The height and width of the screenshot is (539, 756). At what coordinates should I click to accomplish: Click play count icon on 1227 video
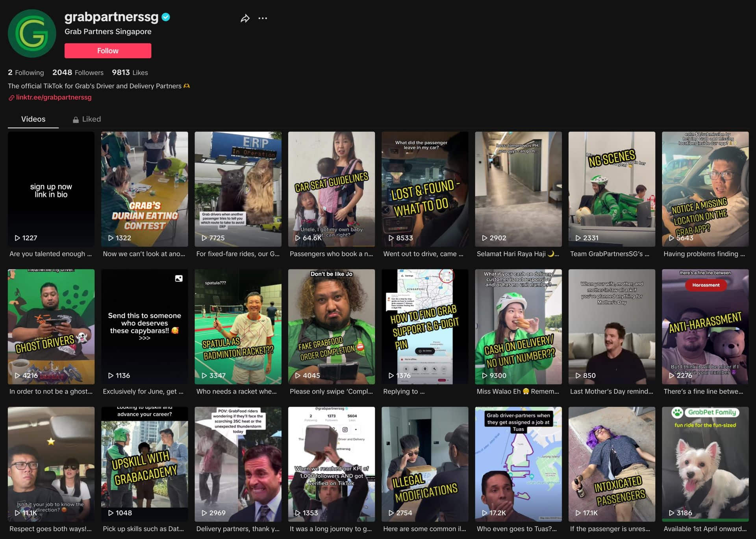[17, 238]
